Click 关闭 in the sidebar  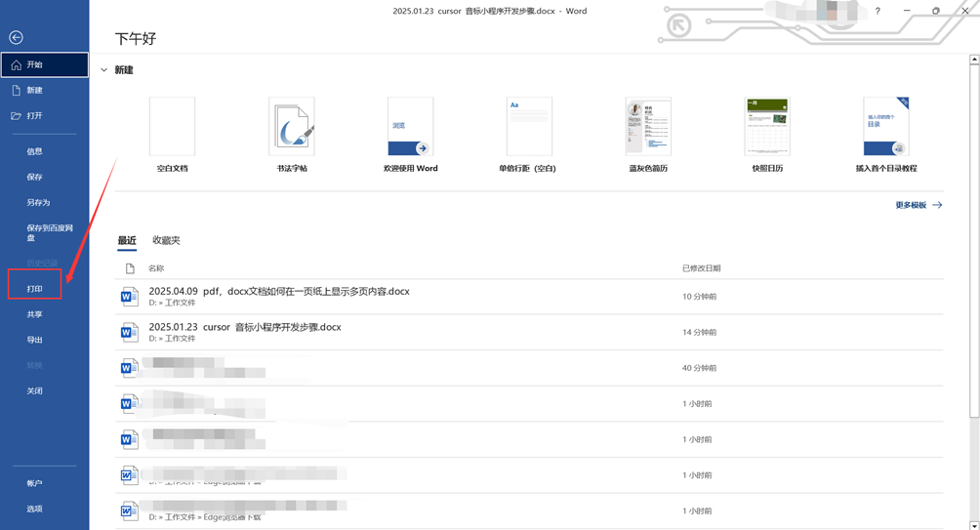pyautogui.click(x=34, y=391)
